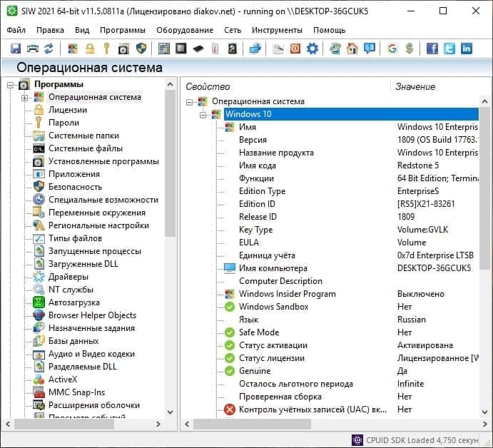Viewport: 493px width, 448px height.
Task: Click the Google icon in toolbar
Action: coord(392,49)
